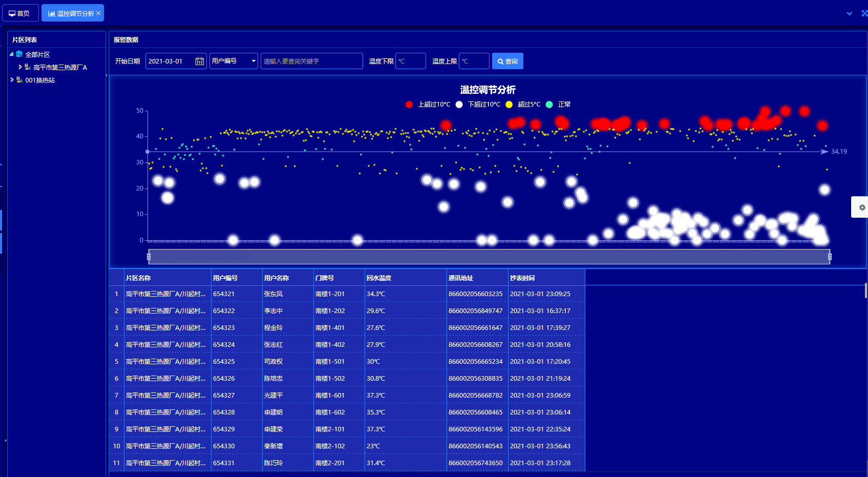The height and width of the screenshot is (477, 868).
Task: Expand the 001换热站 tree node
Action: [12, 80]
